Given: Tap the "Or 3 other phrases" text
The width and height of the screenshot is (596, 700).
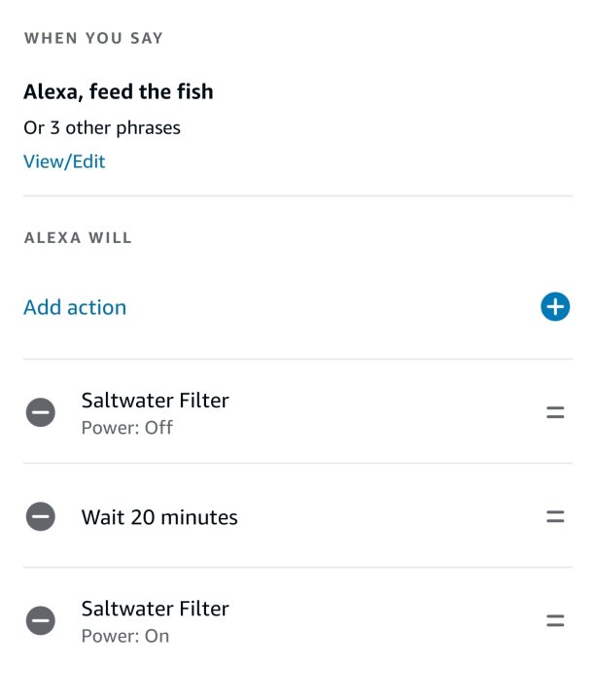Looking at the screenshot, I should point(102,127).
